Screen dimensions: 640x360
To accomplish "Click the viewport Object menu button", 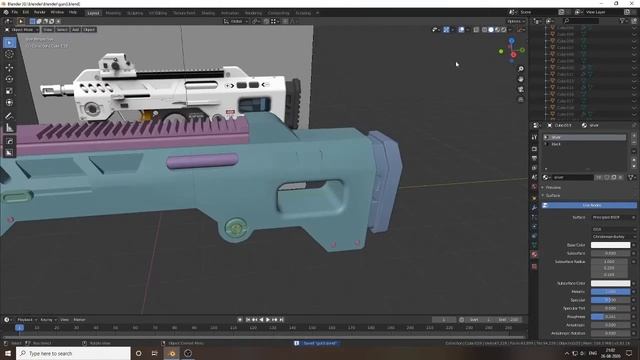I will (x=89, y=30).
